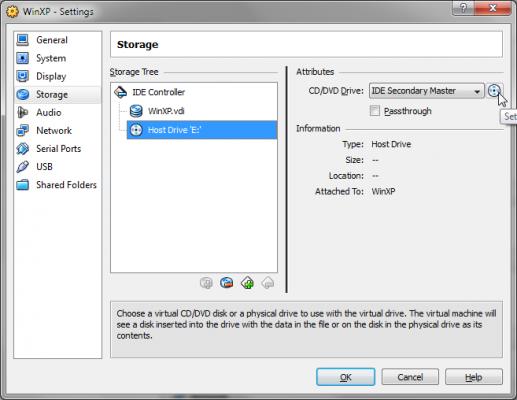Open the General settings category
The width and height of the screenshot is (517, 400).
pyautogui.click(x=57, y=40)
